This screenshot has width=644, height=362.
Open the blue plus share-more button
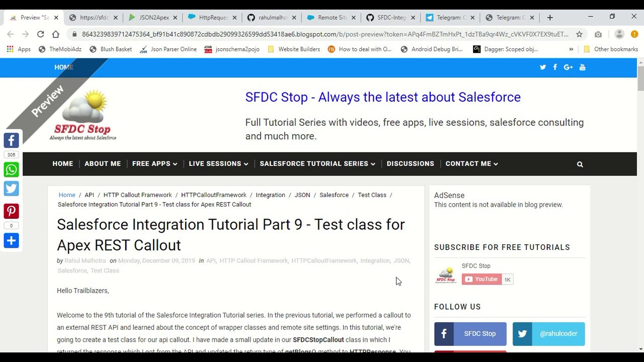11,240
